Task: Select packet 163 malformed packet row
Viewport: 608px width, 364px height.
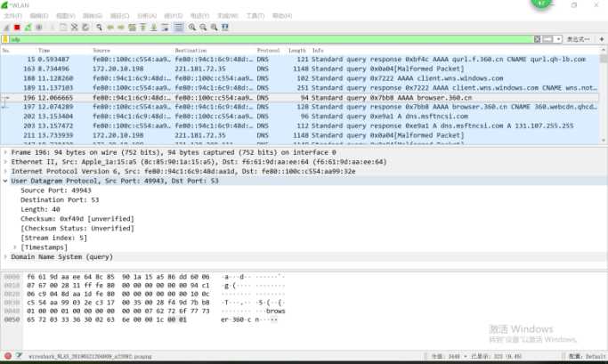Action: pyautogui.click(x=300, y=69)
